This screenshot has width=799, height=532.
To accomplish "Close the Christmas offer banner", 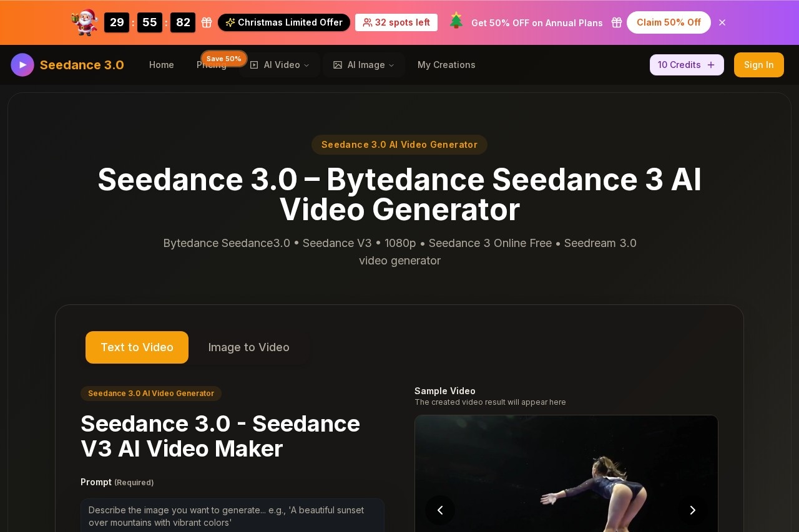I will pos(722,22).
